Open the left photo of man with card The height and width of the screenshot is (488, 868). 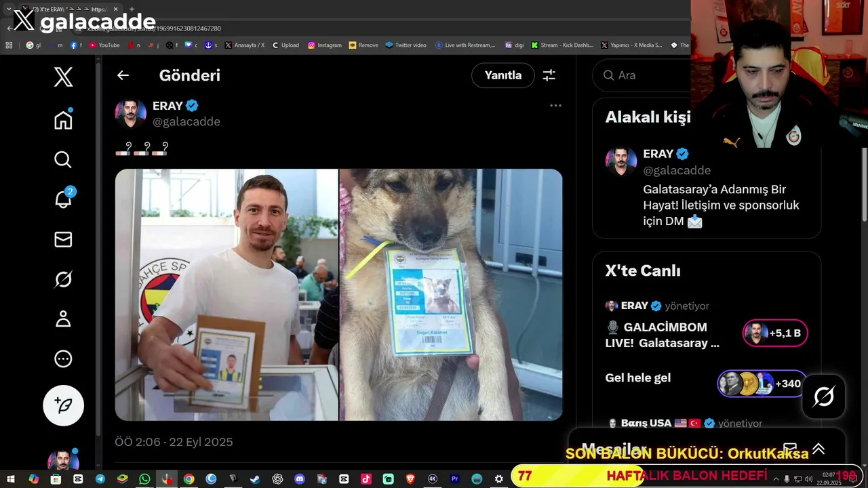tap(226, 295)
